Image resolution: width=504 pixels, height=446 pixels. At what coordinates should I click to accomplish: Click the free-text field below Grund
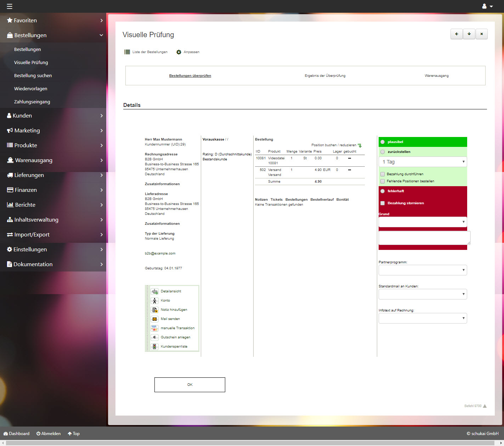(424, 238)
